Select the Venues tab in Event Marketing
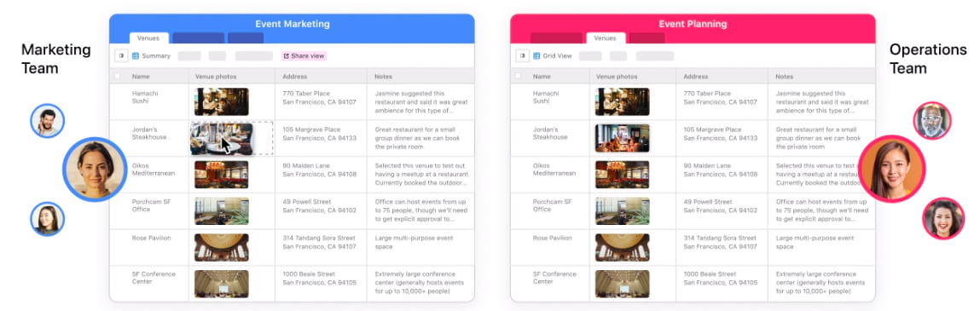Image resolution: width=980 pixels, height=311 pixels. click(148, 38)
